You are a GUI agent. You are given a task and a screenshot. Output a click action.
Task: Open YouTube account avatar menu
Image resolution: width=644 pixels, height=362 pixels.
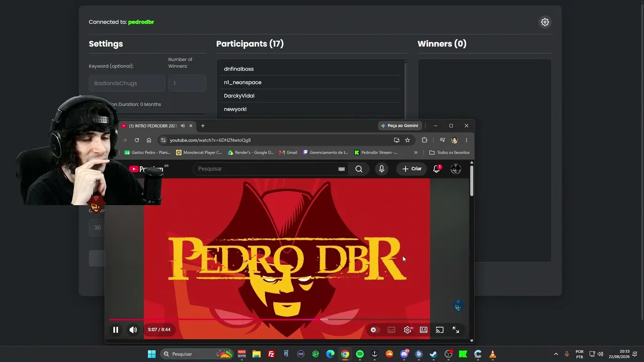tap(456, 169)
